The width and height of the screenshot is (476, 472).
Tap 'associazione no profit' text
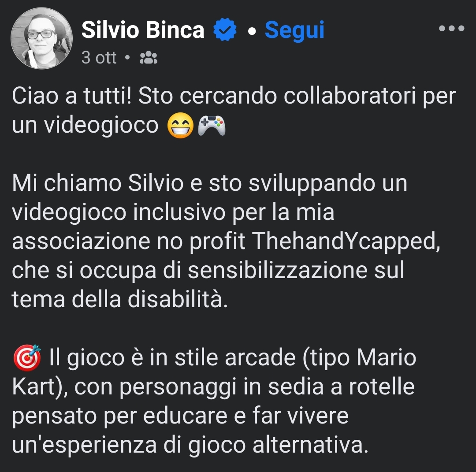coord(128,241)
